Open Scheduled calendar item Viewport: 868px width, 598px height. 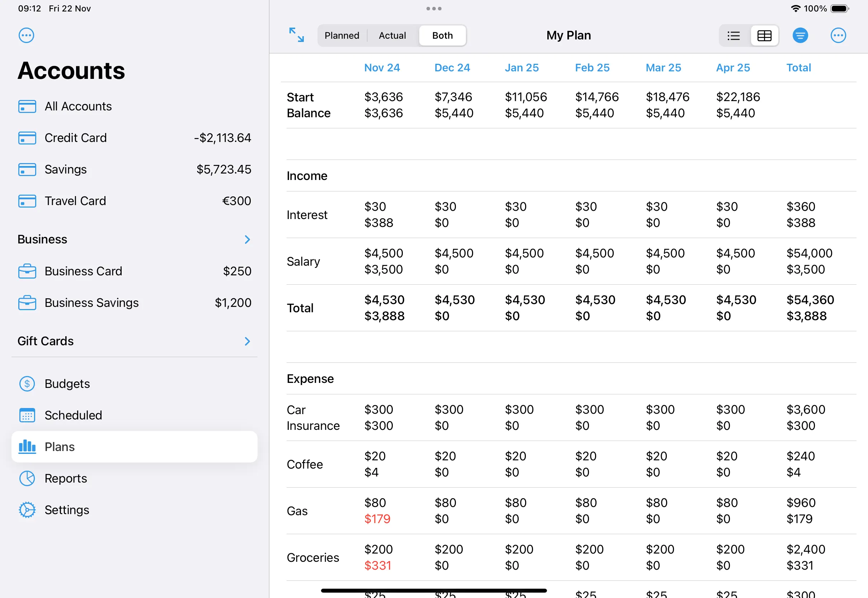73,415
